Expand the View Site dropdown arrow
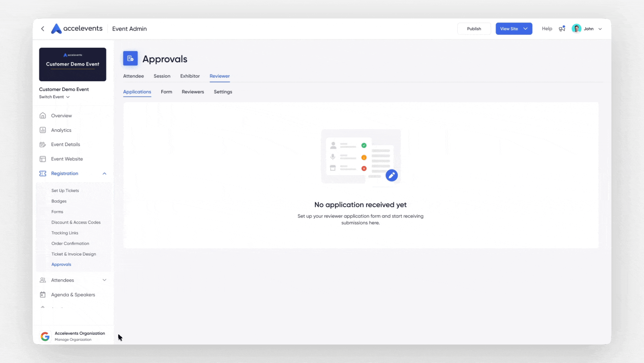 (525, 29)
